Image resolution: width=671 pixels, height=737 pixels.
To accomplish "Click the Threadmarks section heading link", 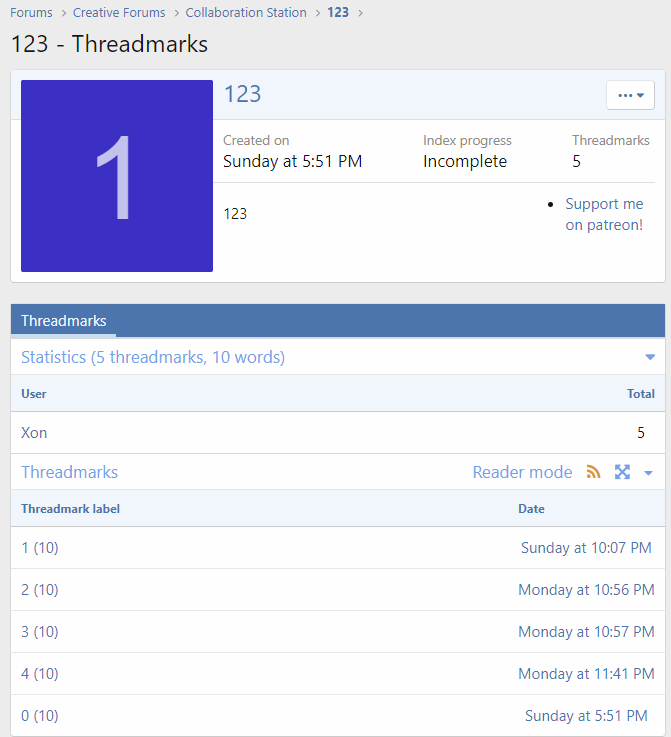I will pos(69,472).
